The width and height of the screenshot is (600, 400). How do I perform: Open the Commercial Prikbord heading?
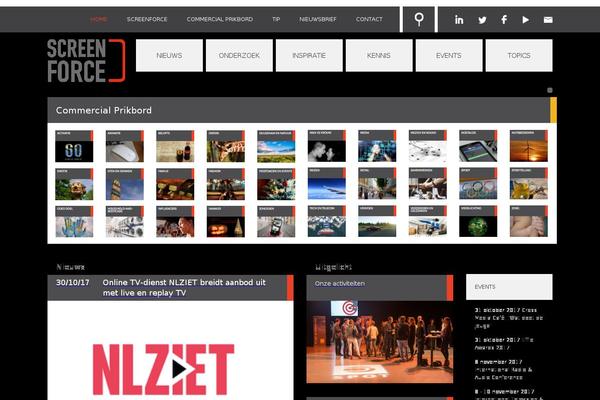coord(104,110)
